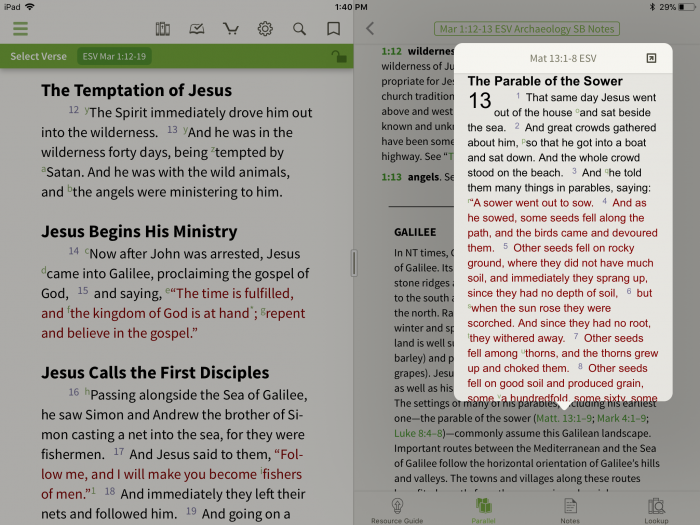Tap the 1:40 PM clock
The height and width of the screenshot is (525, 700).
pyautogui.click(x=351, y=7)
